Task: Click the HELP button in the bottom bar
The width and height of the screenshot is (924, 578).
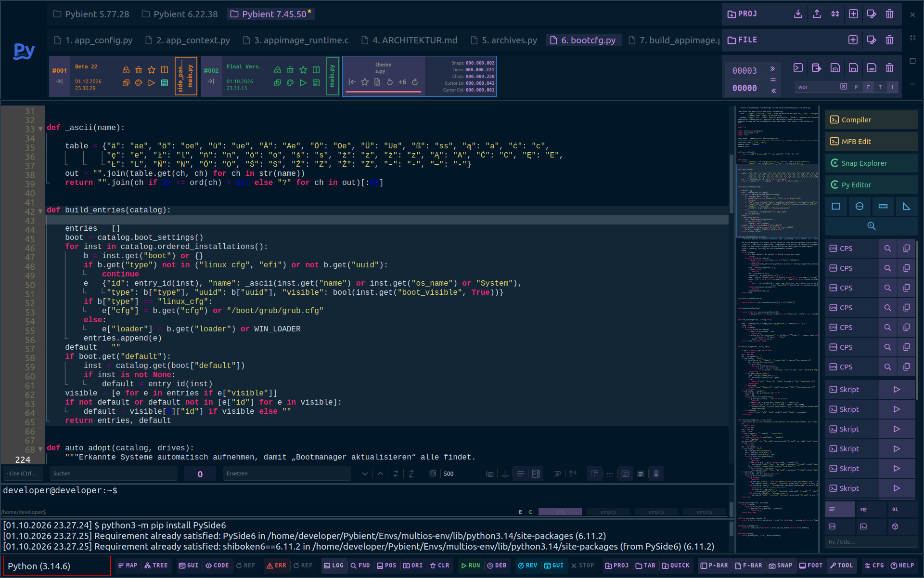Action: pyautogui.click(x=902, y=565)
